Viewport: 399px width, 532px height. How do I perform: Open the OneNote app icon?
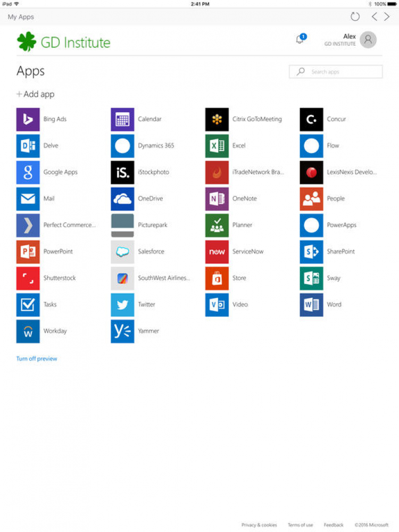click(x=217, y=198)
